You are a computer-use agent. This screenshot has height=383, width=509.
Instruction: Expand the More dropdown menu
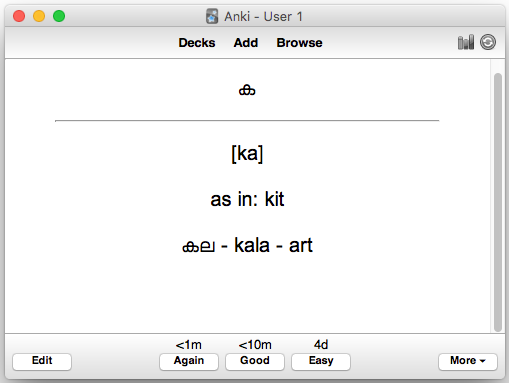pos(468,362)
